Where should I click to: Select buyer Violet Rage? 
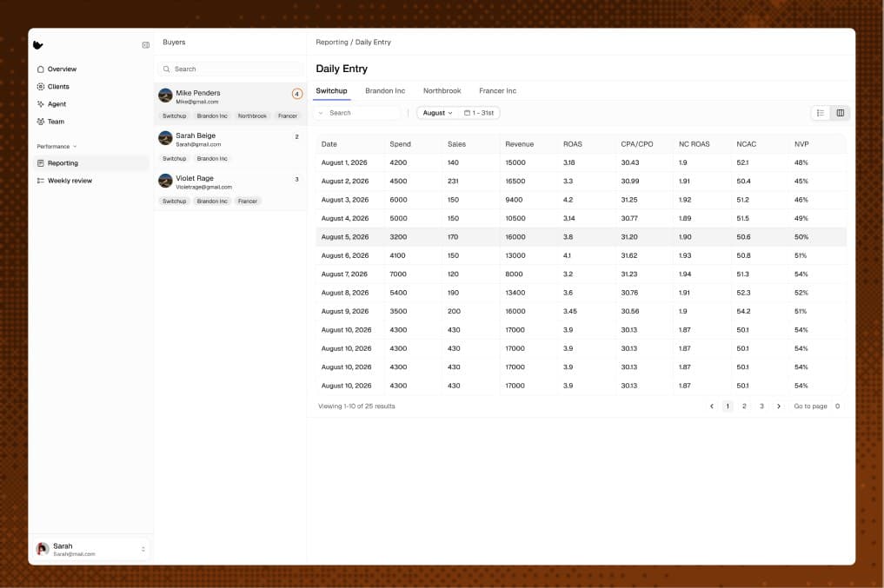pyautogui.click(x=230, y=189)
